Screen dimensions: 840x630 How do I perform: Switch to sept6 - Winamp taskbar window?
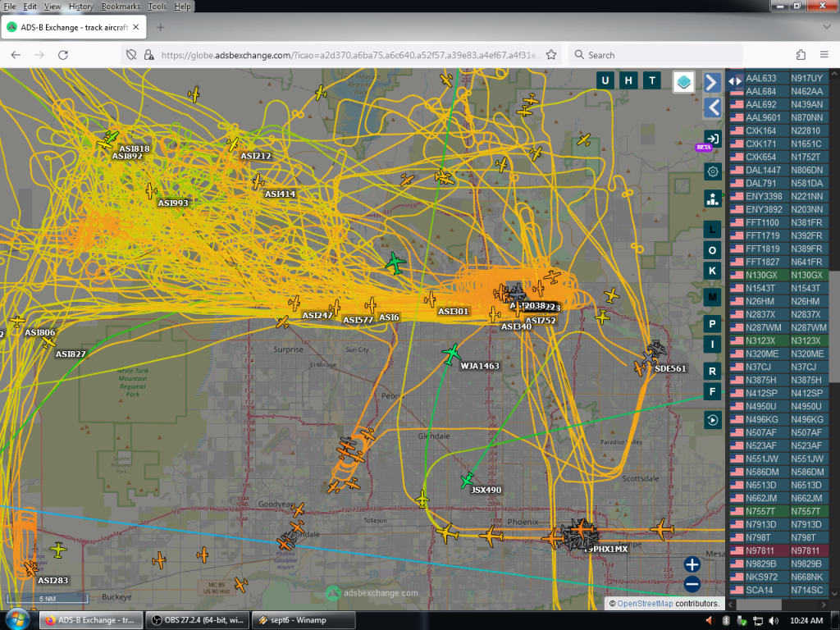(x=304, y=620)
